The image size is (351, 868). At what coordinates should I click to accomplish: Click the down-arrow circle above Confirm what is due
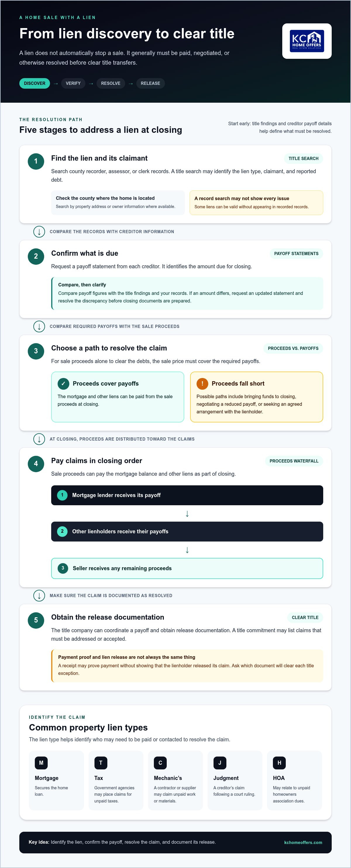tap(39, 231)
